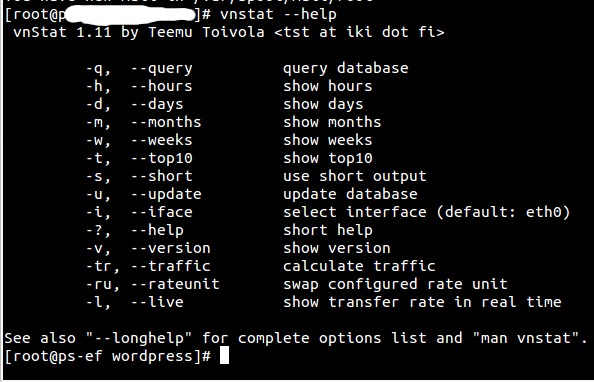Click the "vnstat --help" typed command
This screenshot has width=594, height=382.
click(x=278, y=15)
